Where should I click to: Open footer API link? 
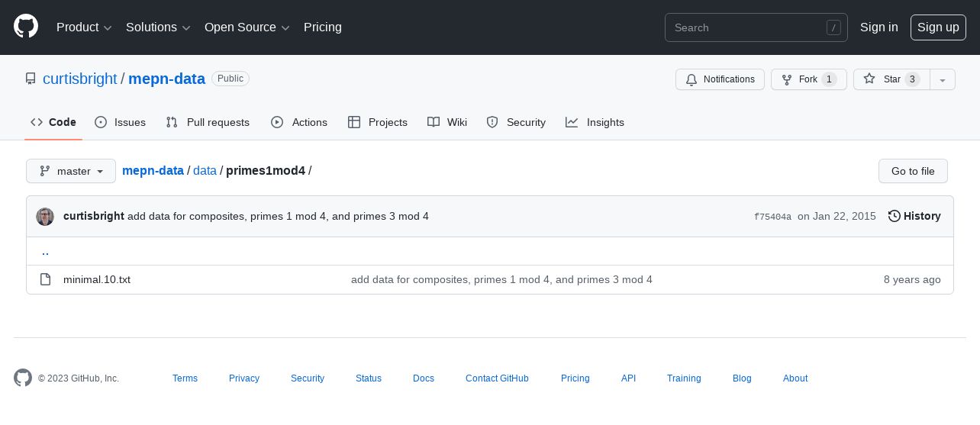tap(628, 378)
